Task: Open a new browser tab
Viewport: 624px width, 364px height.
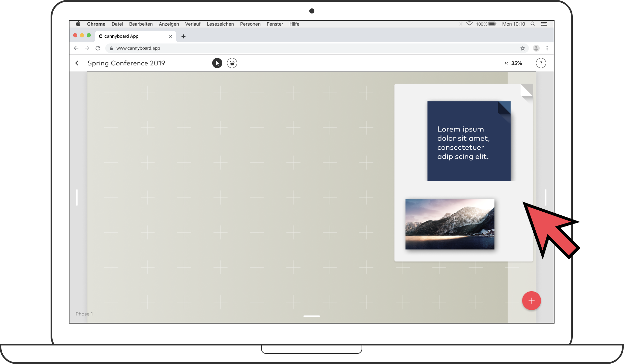Action: (x=183, y=36)
